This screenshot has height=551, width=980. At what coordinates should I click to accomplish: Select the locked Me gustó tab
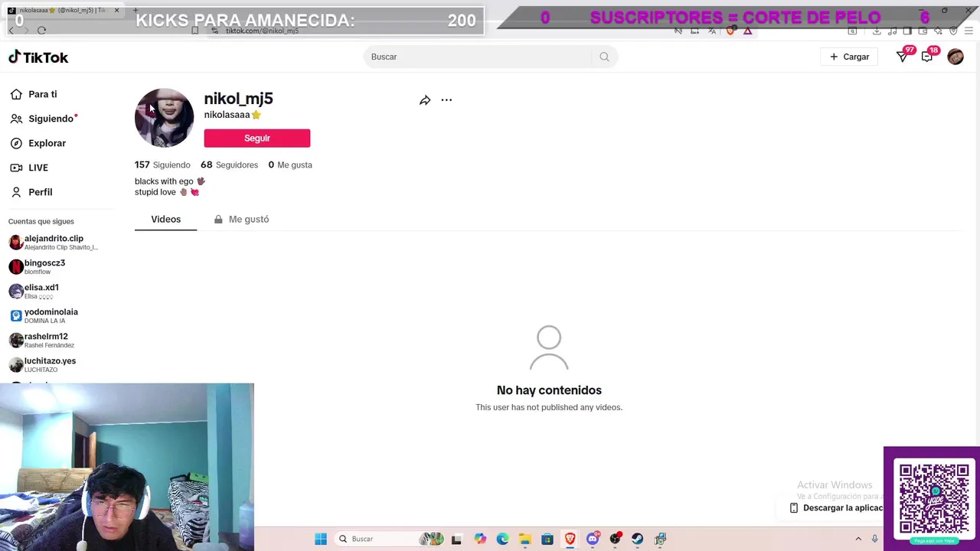241,220
